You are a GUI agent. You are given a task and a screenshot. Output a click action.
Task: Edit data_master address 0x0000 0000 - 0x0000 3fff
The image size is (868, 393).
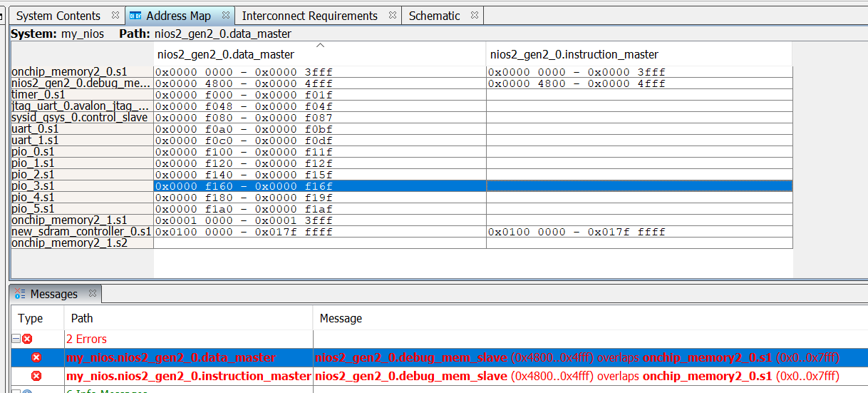[320, 72]
